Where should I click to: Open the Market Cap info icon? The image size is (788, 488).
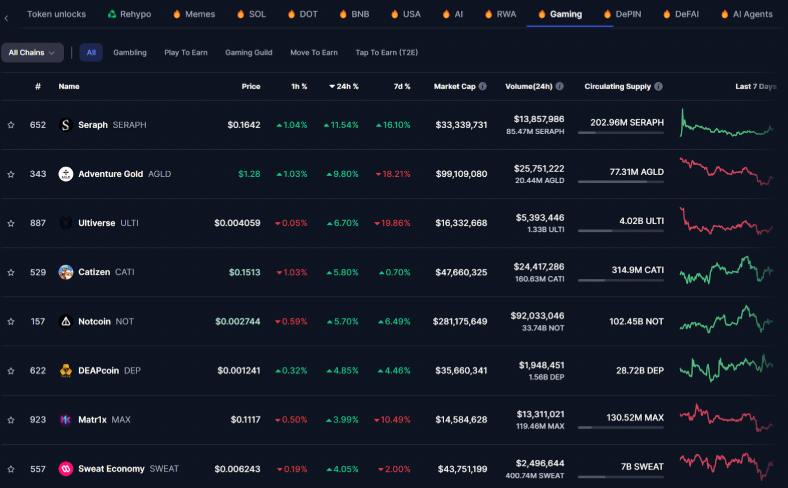482,86
